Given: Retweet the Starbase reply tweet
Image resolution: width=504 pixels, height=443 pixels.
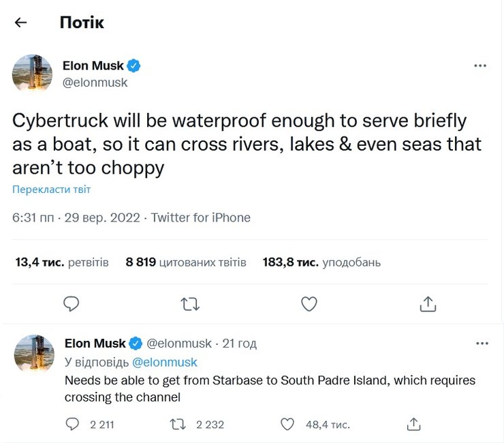Looking at the screenshot, I should 179,424.
